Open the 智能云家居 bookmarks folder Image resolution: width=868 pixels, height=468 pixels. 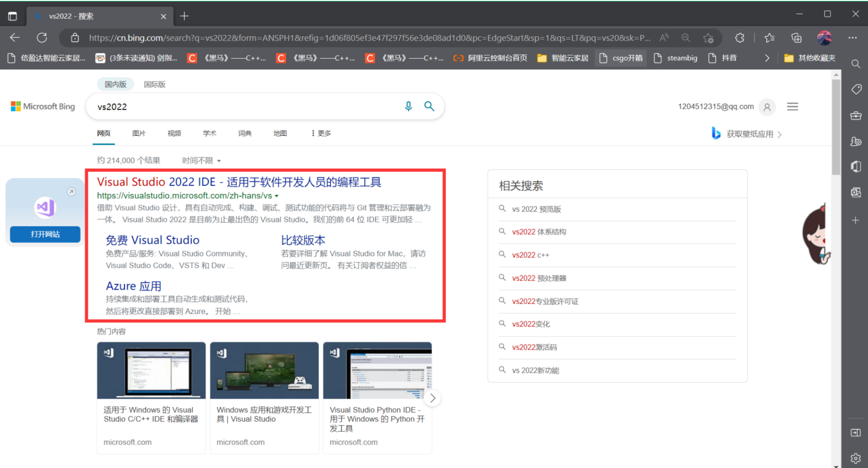pos(563,58)
